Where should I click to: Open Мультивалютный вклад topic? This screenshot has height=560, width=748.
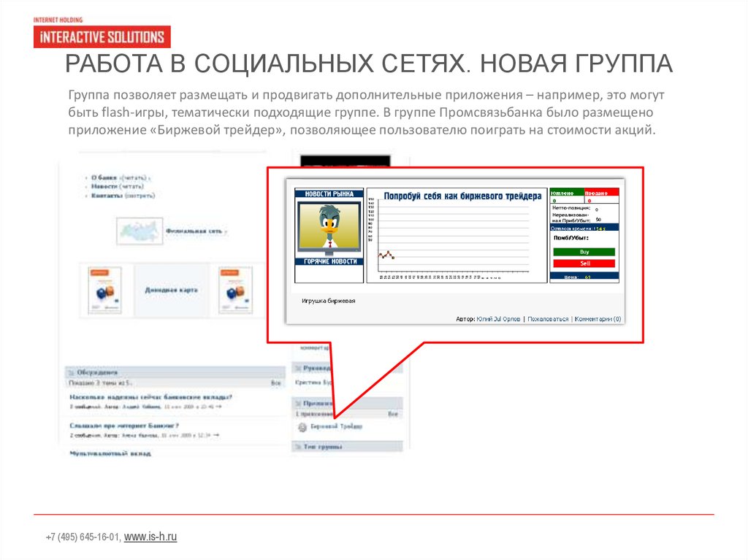point(110,453)
